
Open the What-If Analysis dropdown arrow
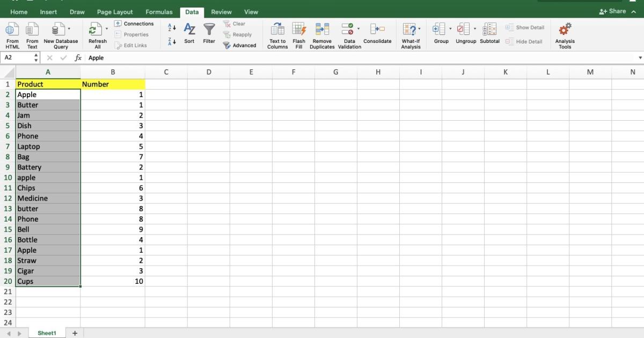pyautogui.click(x=420, y=28)
